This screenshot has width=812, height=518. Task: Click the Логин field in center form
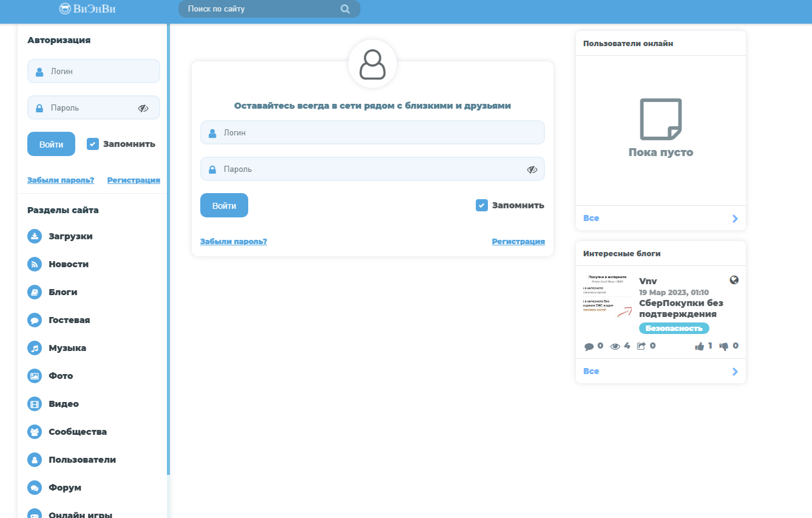[x=373, y=132]
